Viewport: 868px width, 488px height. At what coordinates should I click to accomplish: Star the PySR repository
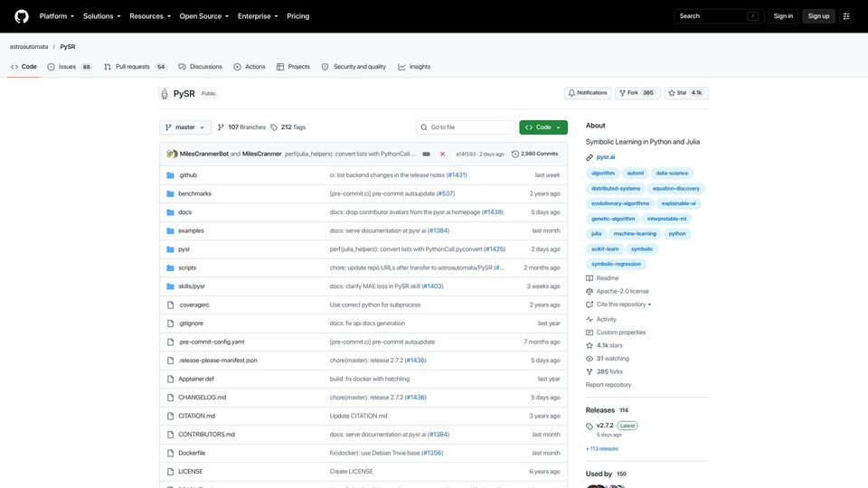686,93
